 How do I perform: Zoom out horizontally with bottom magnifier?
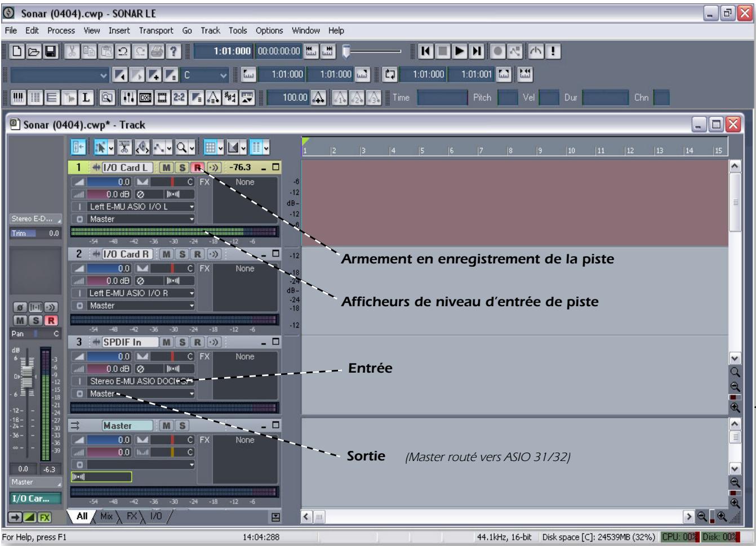tap(702, 516)
